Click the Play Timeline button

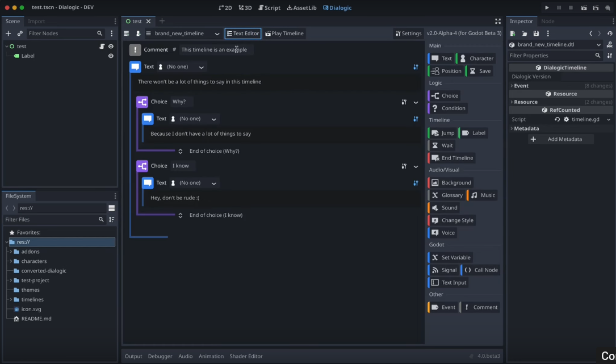(284, 33)
